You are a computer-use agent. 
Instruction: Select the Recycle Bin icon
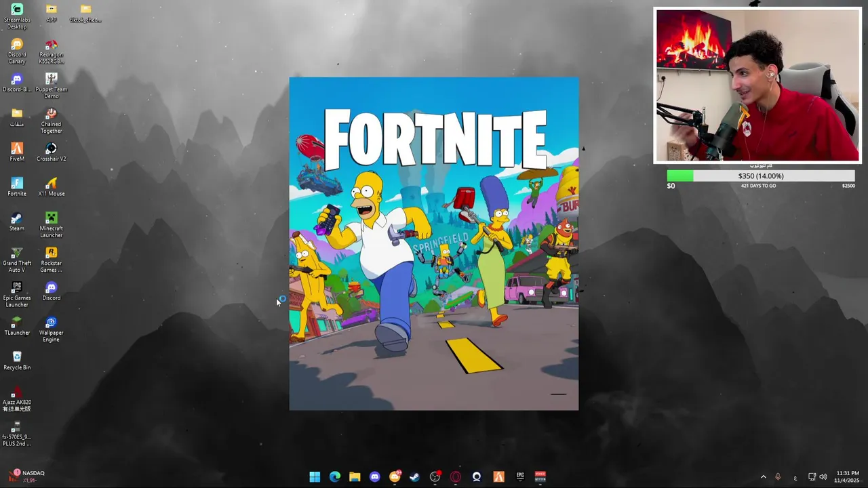[x=17, y=361]
